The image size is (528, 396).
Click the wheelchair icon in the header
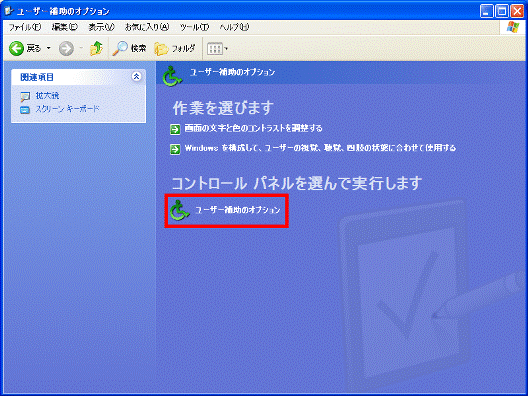click(x=172, y=76)
